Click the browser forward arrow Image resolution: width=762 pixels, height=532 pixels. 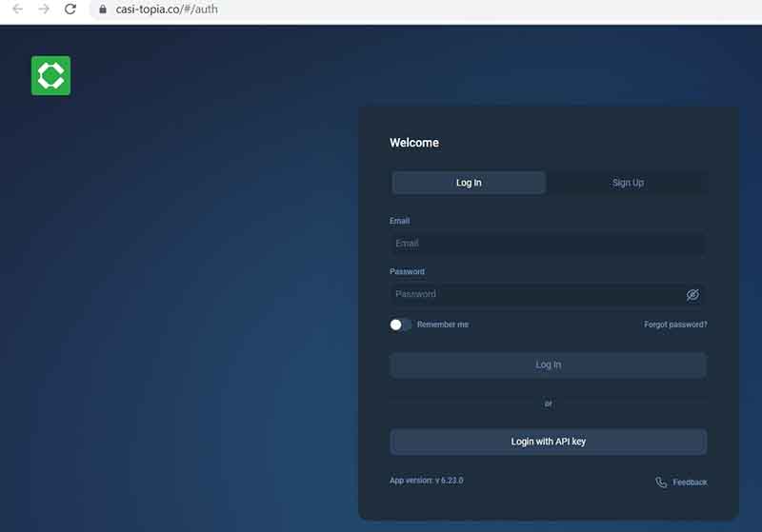(44, 10)
